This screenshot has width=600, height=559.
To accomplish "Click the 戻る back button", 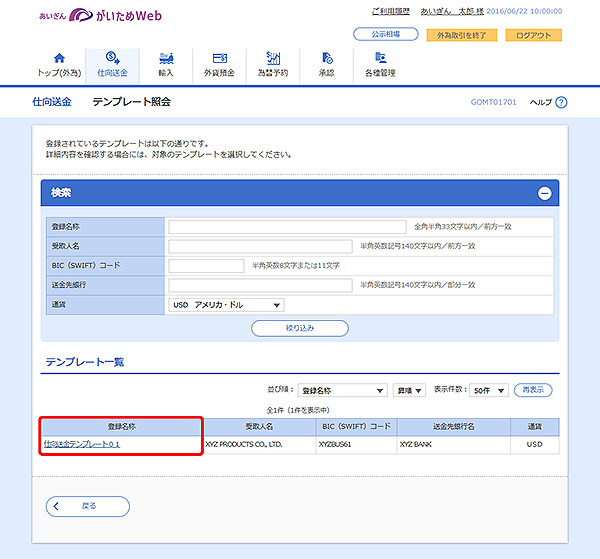I will pyautogui.click(x=88, y=506).
